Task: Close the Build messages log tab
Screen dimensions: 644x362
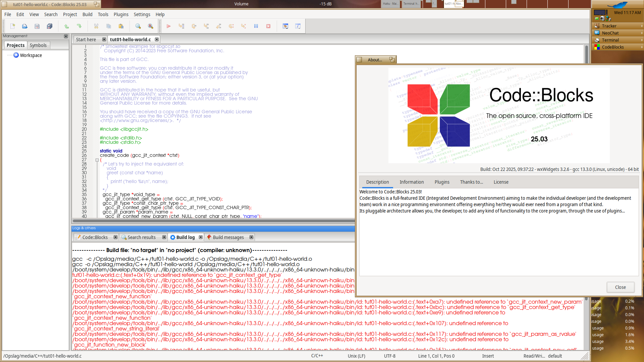Action: 251,237
